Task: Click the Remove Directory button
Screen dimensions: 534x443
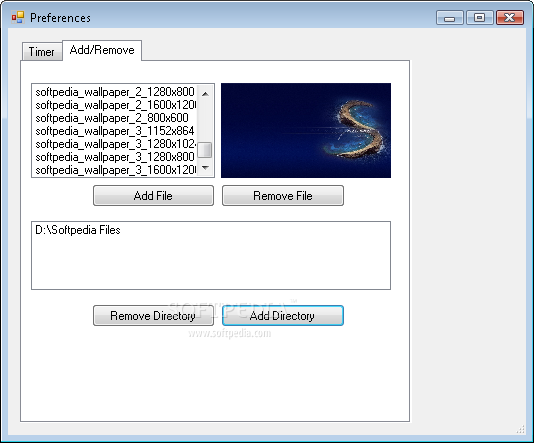Action: (153, 316)
